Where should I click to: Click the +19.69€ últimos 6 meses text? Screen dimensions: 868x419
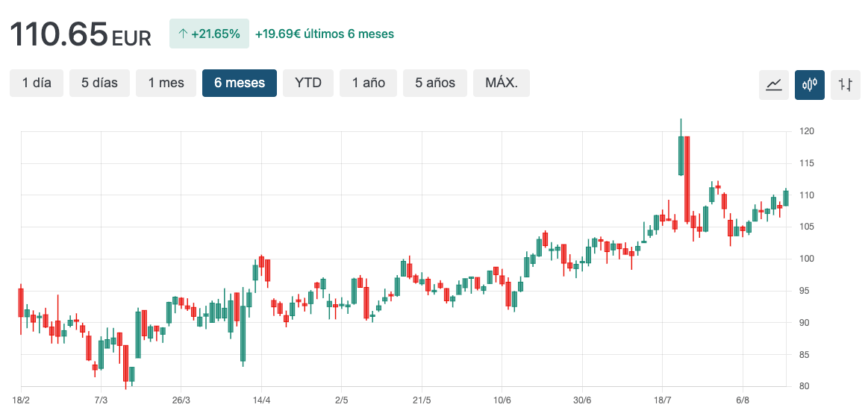pyautogui.click(x=325, y=34)
